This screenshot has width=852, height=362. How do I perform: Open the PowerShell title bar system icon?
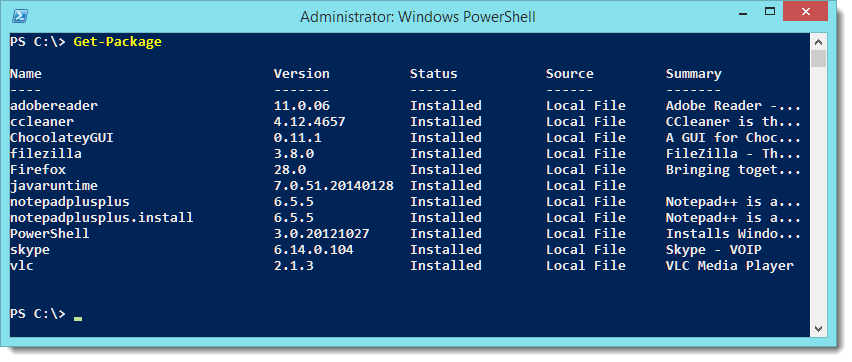click(20, 16)
